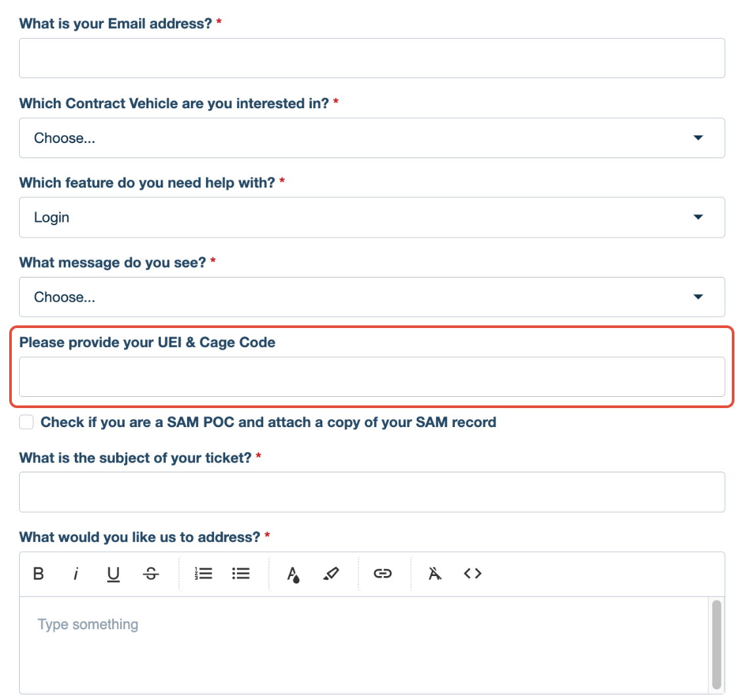Insert a hyperlink in the message
This screenshot has width=743, height=700.
[x=383, y=573]
